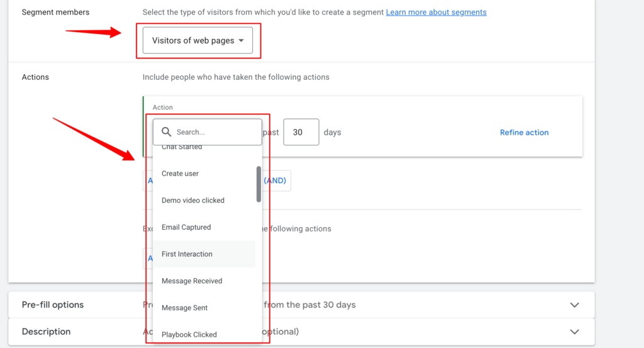The height and width of the screenshot is (348, 644).
Task: Select the First Interaction action
Action: [187, 254]
